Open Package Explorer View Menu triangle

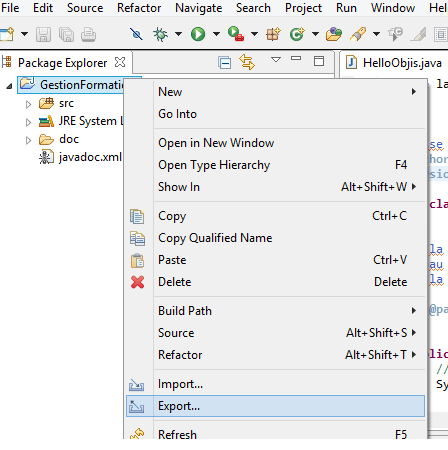(276, 60)
